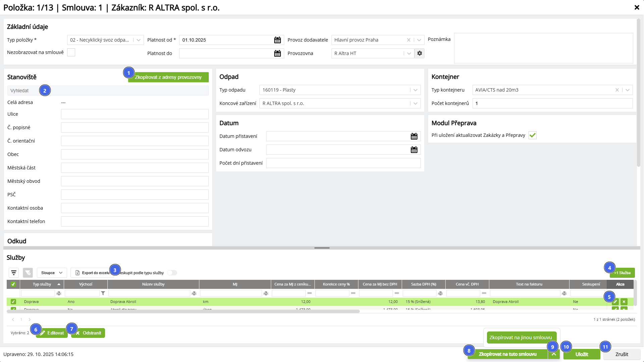Open the Koncové zařízení dropdown
644x362 pixels.
click(x=415, y=103)
